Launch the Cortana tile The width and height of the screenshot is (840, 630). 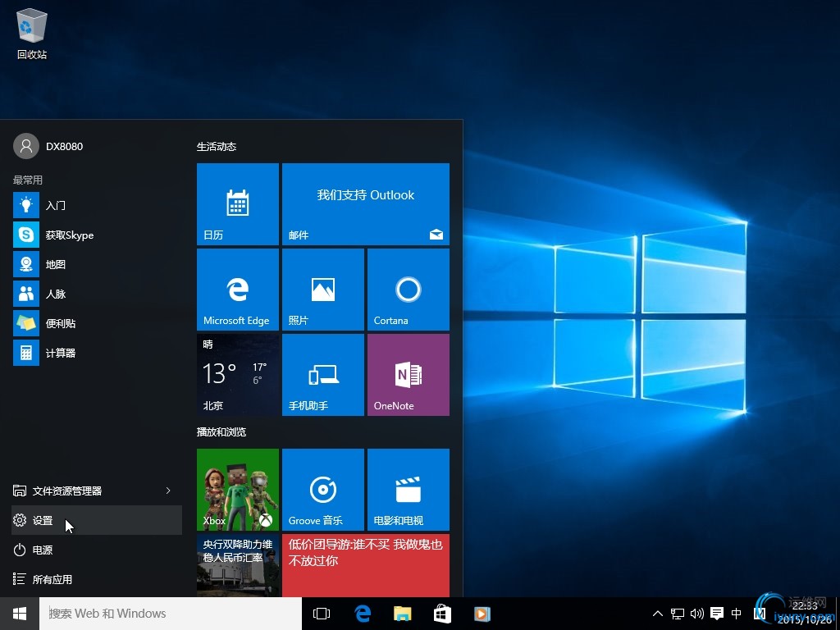pyautogui.click(x=408, y=289)
